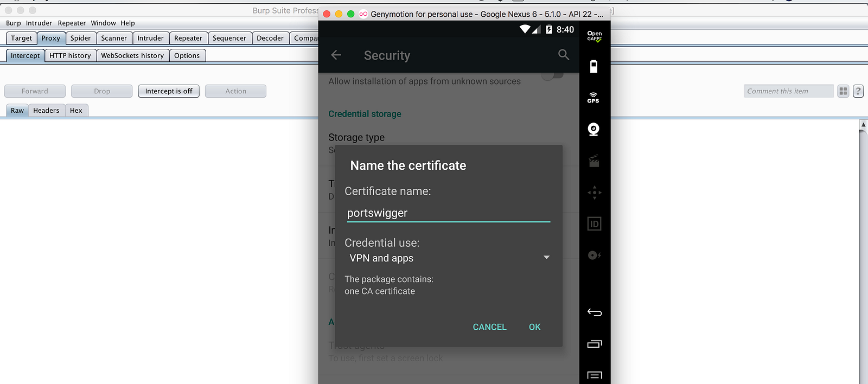
Task: Switch to the Intruder tool tab
Action: click(151, 38)
